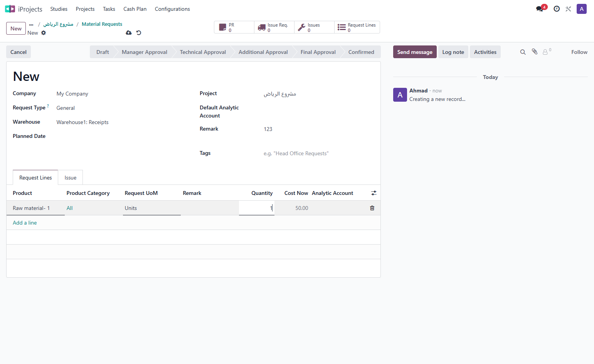Image resolution: width=594 pixels, height=364 pixels.
Task: Click the Log note button
Action: [x=453, y=52]
